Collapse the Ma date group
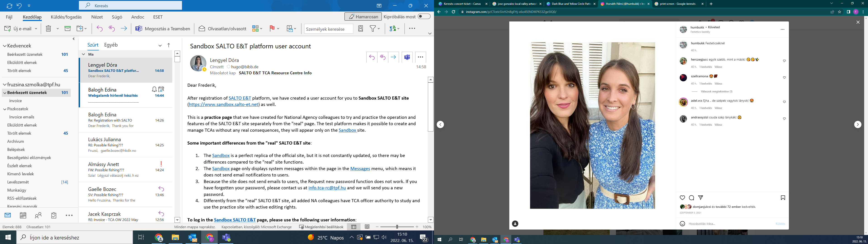 click(x=84, y=54)
